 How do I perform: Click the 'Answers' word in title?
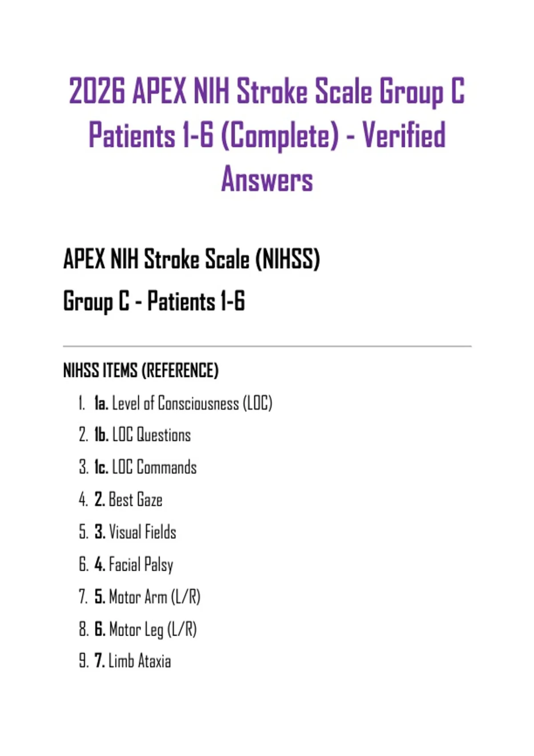click(267, 179)
